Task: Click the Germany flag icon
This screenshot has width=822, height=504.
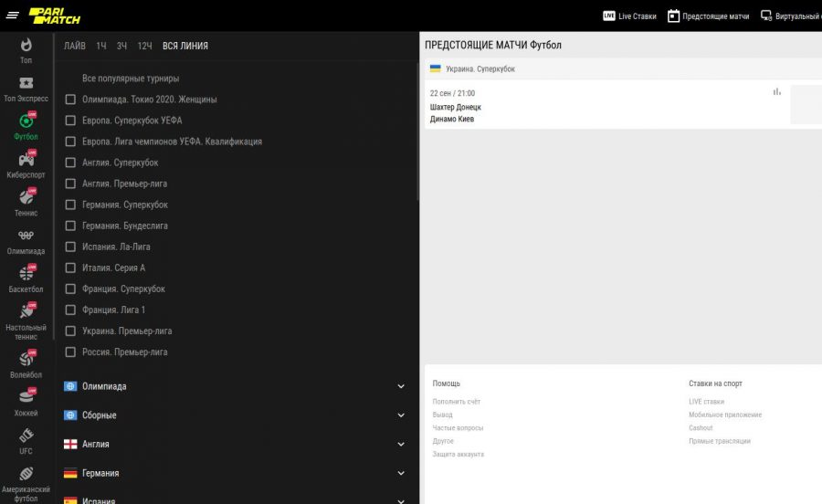Action: coord(70,473)
